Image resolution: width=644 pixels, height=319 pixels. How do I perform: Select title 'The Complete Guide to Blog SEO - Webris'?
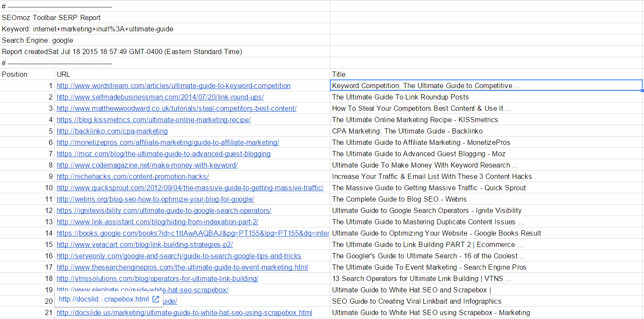487,199
